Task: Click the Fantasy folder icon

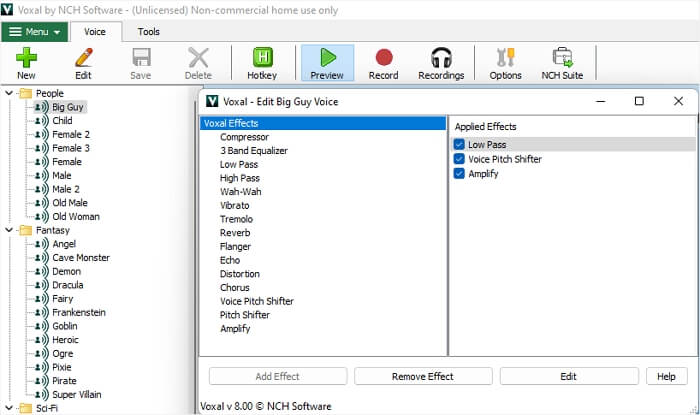Action: (x=26, y=230)
